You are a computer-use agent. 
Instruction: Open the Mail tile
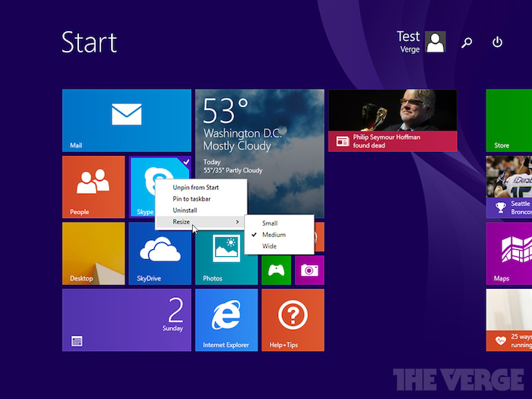tap(127, 120)
